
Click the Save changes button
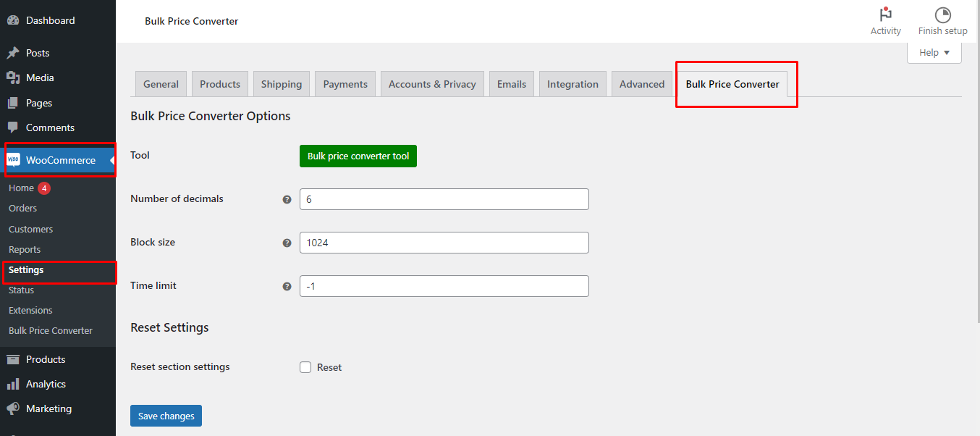tap(166, 416)
